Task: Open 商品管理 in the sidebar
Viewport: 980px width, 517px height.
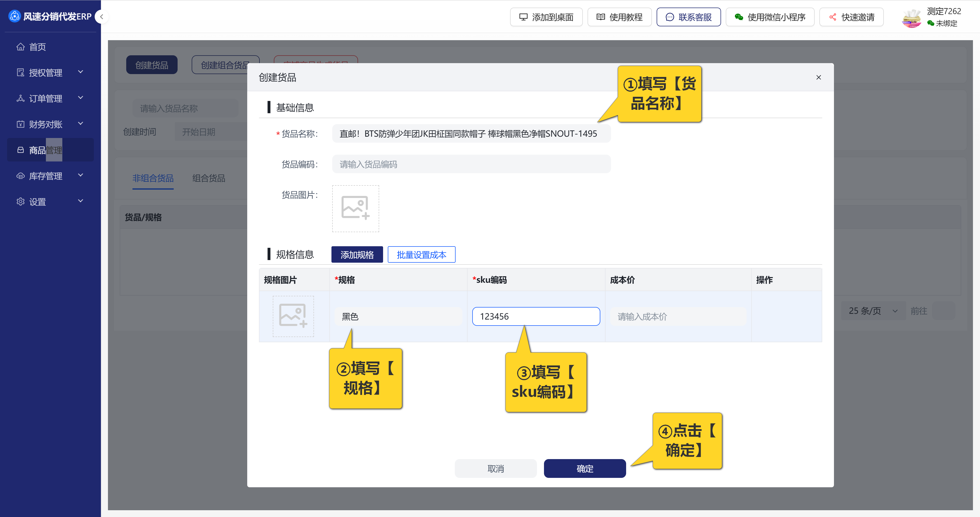Action: (x=46, y=150)
